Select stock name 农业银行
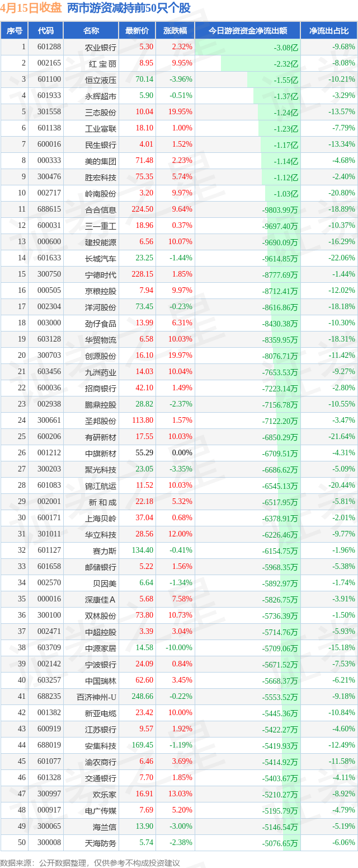The image size is (358, 868). [101, 47]
